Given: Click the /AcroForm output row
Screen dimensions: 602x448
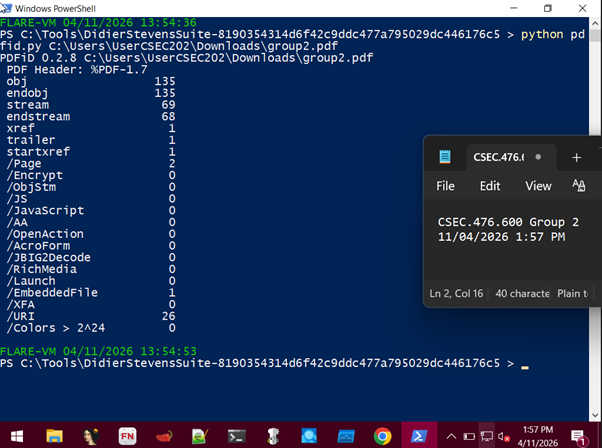Looking at the screenshot, I should (x=91, y=246).
